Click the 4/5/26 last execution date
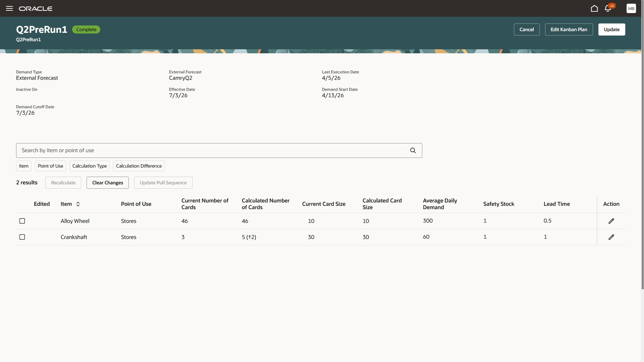Viewport: 644px width, 362px height. pyautogui.click(x=331, y=78)
